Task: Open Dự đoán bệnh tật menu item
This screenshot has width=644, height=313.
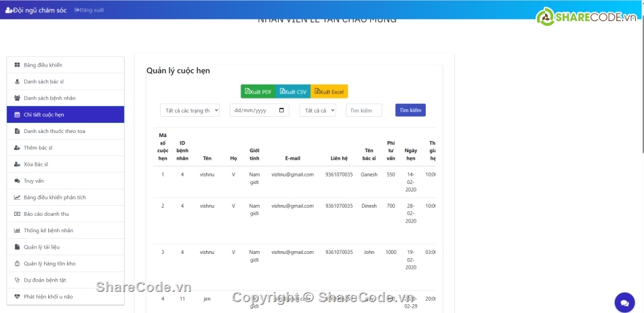Action: (x=65, y=280)
